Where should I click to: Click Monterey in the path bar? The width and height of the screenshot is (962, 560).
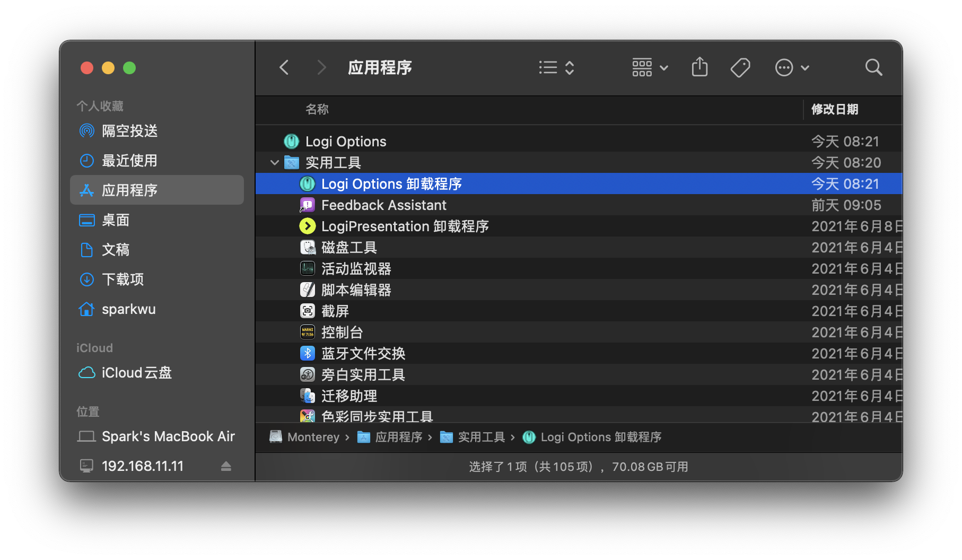313,437
